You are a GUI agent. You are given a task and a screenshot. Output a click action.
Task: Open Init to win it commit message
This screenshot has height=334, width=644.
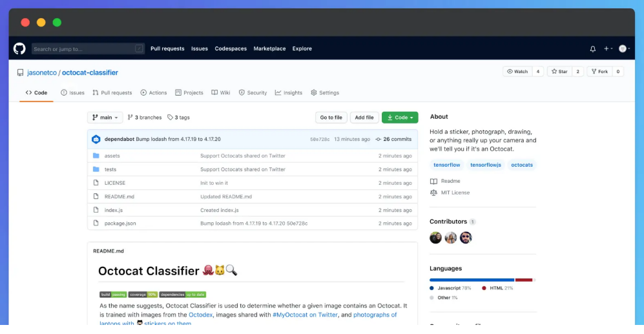coord(214,183)
